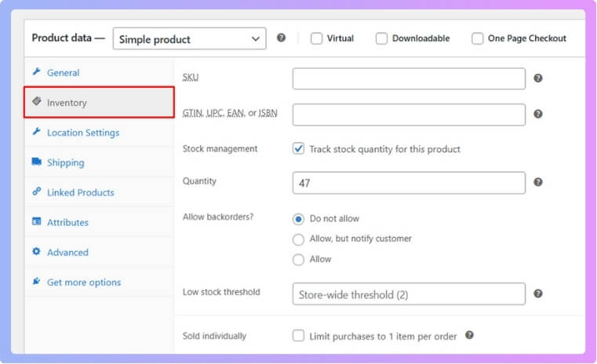
Task: Click the Low stock threshold input field
Action: coord(409,294)
